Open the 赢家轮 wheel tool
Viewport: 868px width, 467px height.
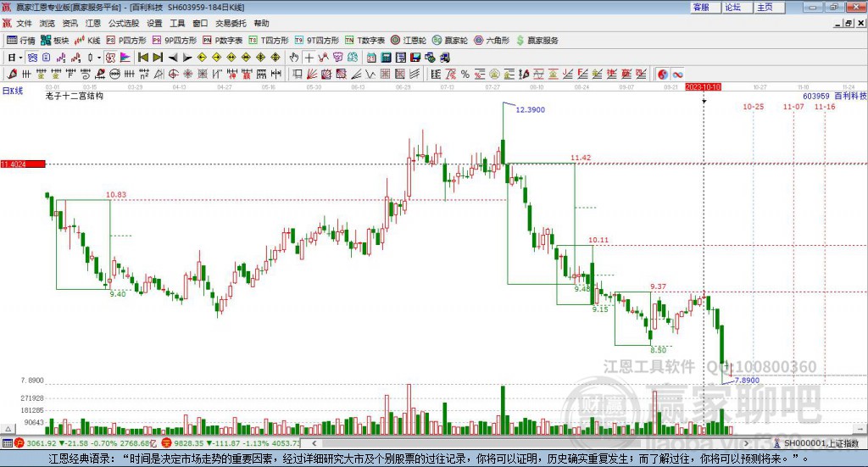[450, 41]
